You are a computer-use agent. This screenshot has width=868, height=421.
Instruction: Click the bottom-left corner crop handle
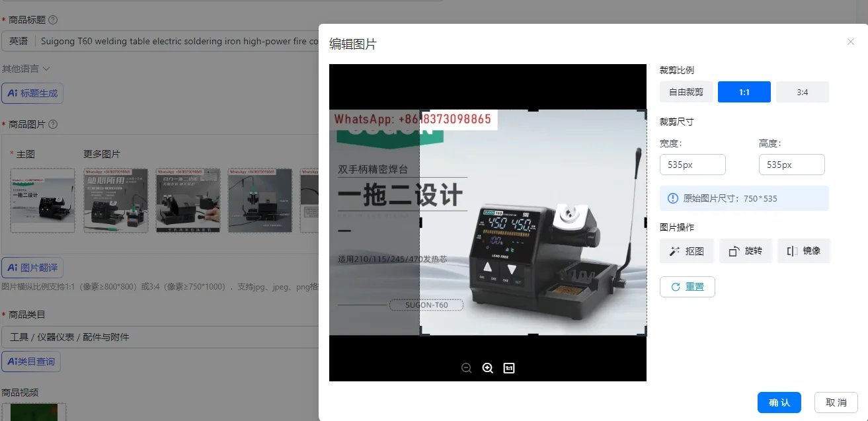click(x=424, y=332)
